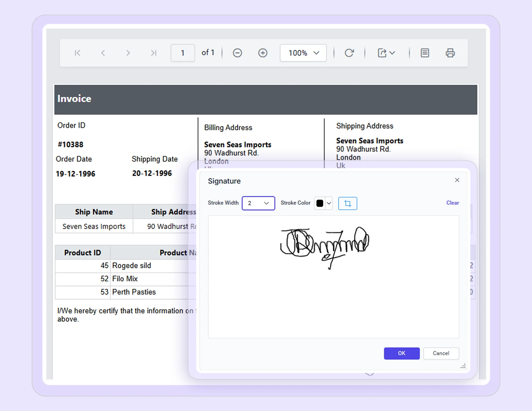The height and width of the screenshot is (411, 532).
Task: Zoom in on the invoice document
Action: 263,53
